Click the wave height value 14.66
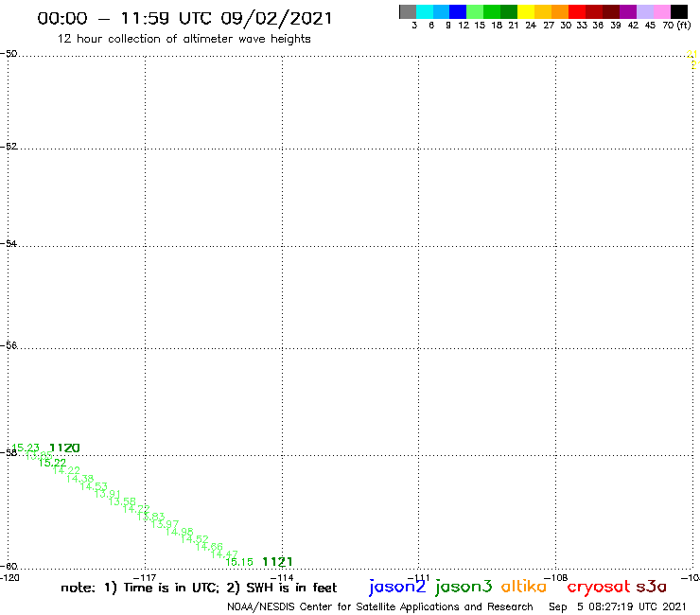 point(209,546)
